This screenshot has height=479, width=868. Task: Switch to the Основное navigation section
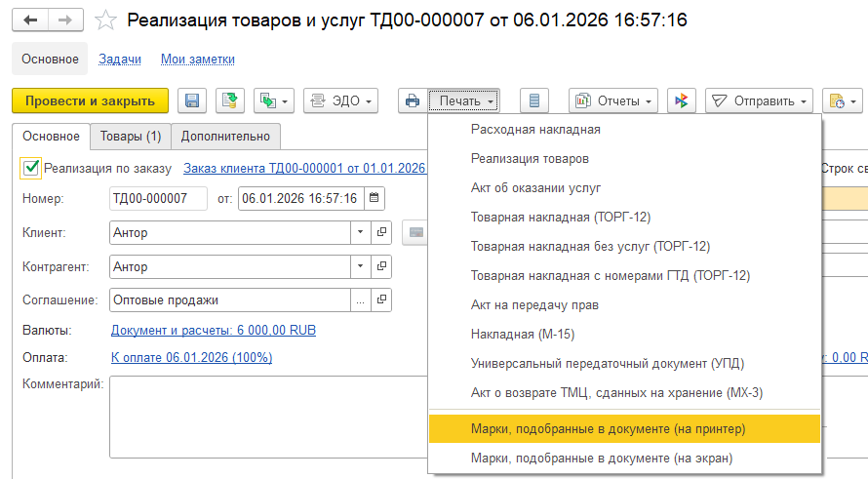50,59
